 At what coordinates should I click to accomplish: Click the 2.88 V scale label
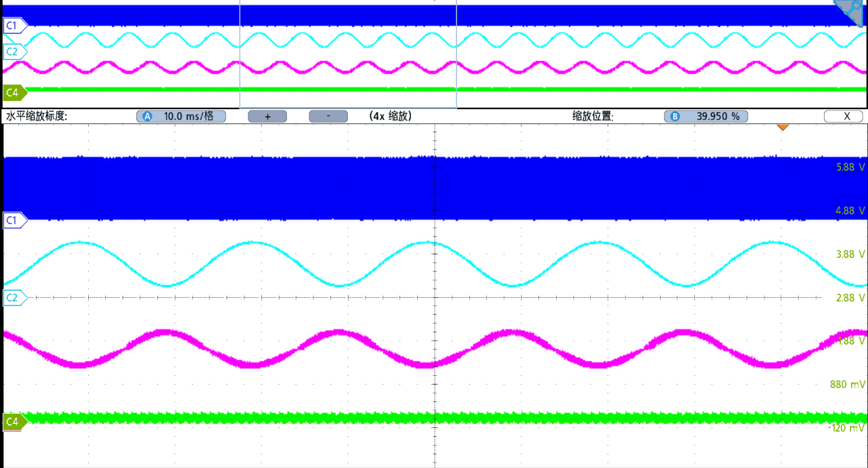point(851,298)
